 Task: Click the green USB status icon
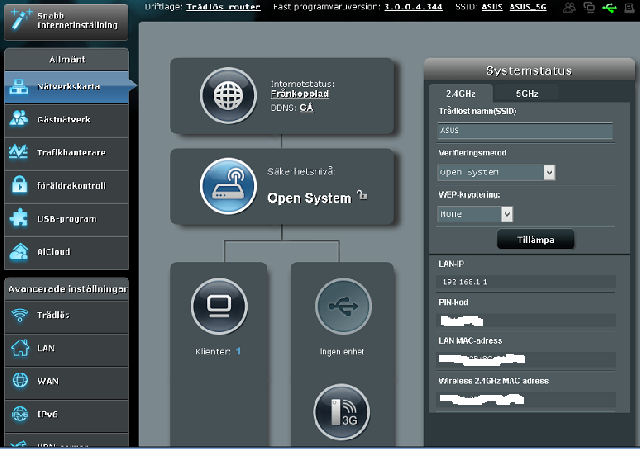tap(609, 7)
